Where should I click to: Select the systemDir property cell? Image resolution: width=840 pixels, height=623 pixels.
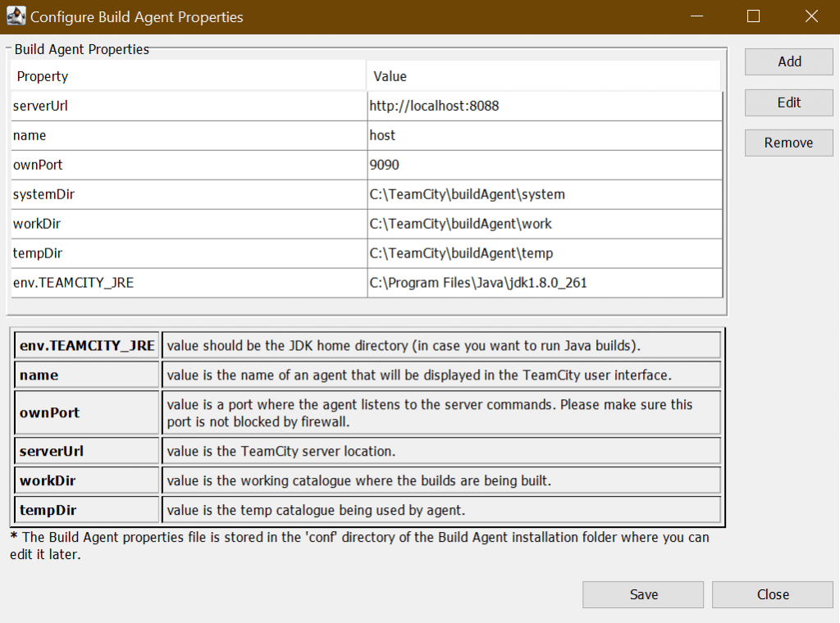pos(189,194)
